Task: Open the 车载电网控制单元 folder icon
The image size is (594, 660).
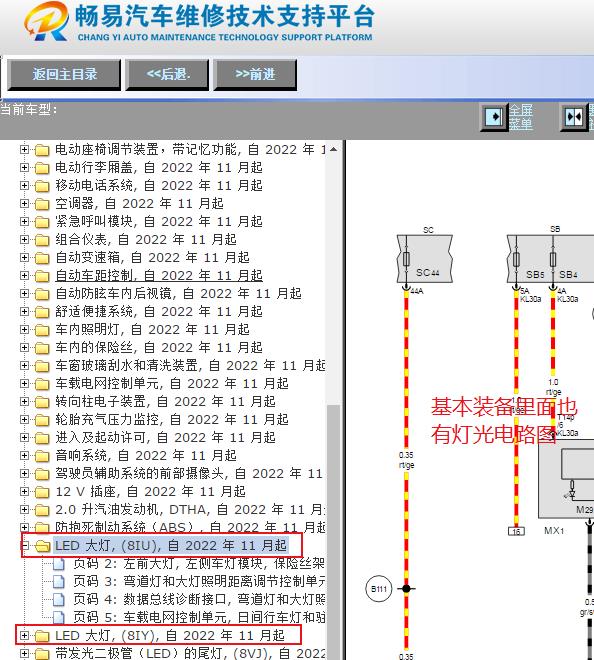Action: click(42, 384)
